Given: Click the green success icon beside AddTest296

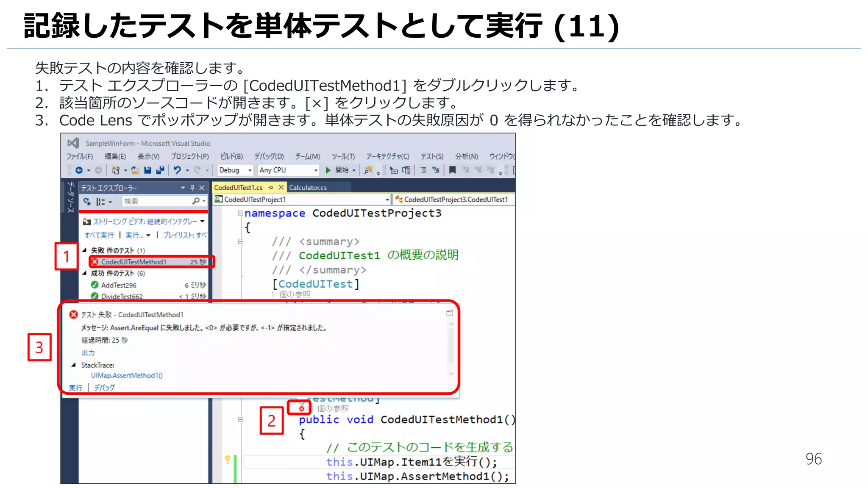Looking at the screenshot, I should coord(95,285).
